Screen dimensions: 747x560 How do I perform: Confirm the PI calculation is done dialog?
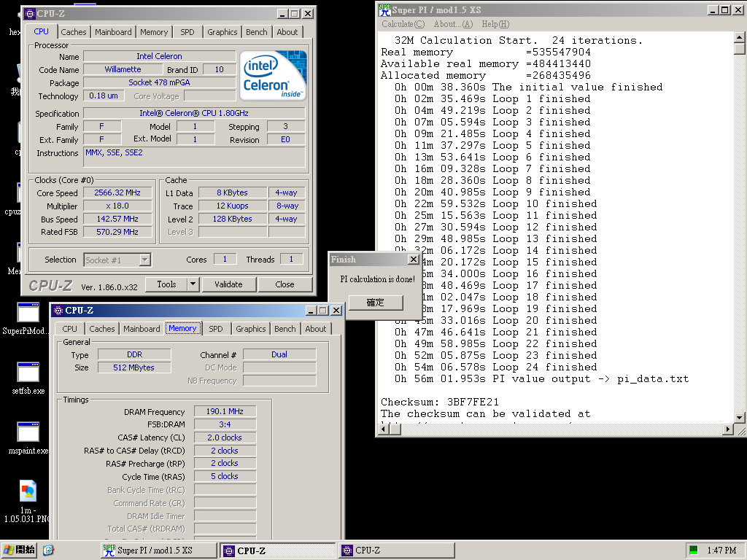[376, 303]
